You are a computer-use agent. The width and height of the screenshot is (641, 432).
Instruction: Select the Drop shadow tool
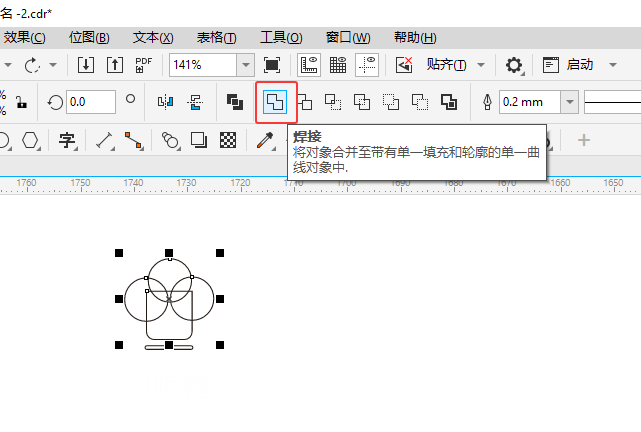[x=199, y=140]
